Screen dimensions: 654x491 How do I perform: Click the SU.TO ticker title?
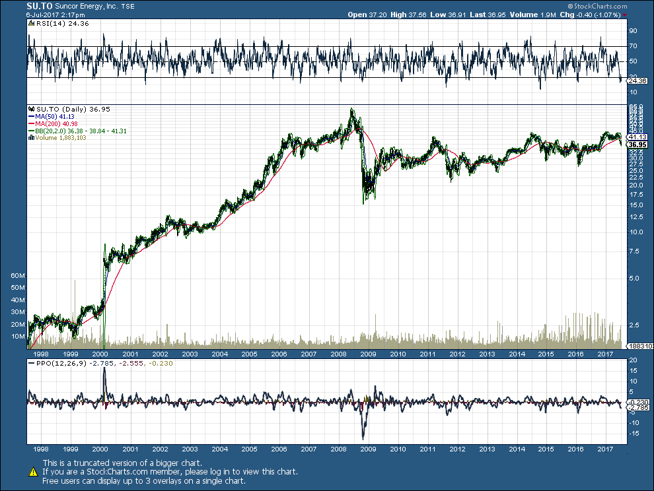click(x=40, y=6)
